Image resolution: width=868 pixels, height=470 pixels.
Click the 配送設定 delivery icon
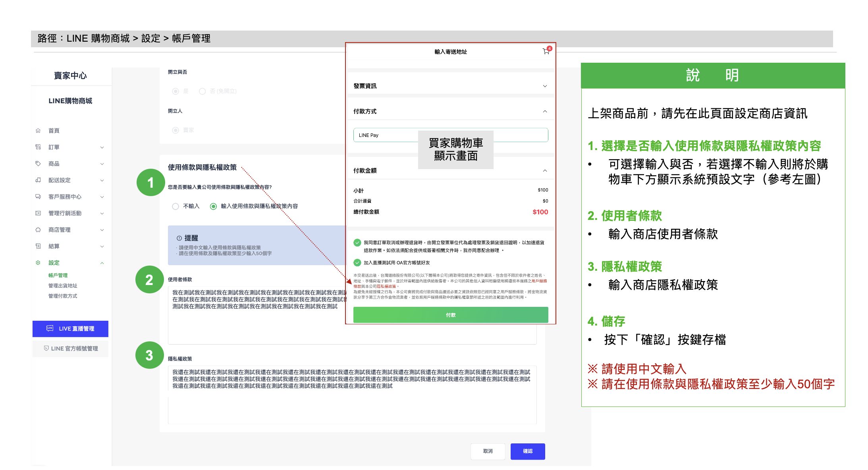(x=38, y=180)
